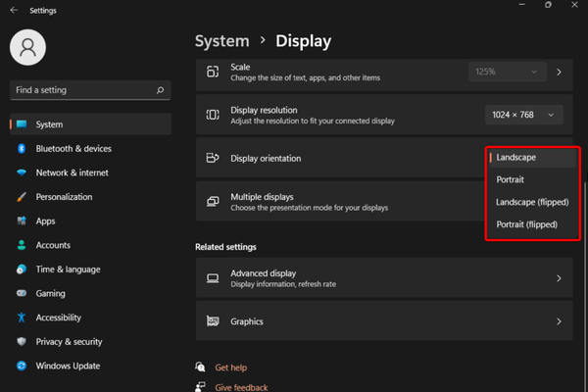The image size is (588, 392).
Task: Click the Give feedback person icon
Action: tap(200, 387)
